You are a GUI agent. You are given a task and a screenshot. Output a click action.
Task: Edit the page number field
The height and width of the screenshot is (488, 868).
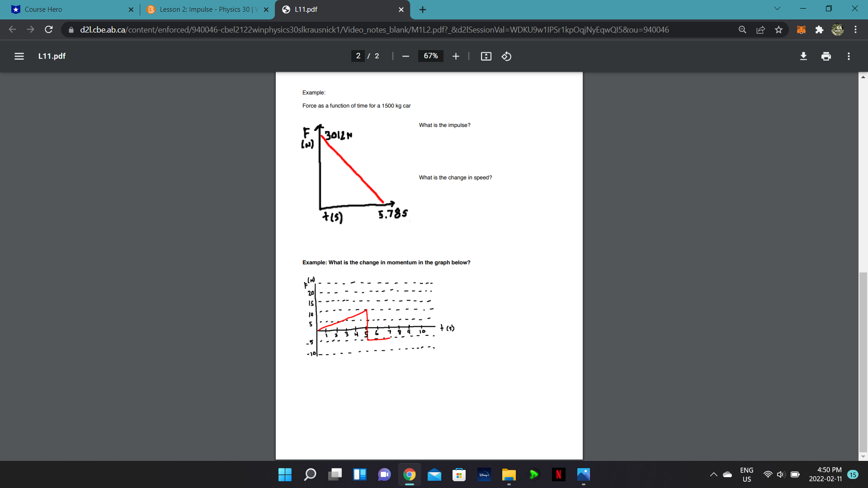pos(358,56)
